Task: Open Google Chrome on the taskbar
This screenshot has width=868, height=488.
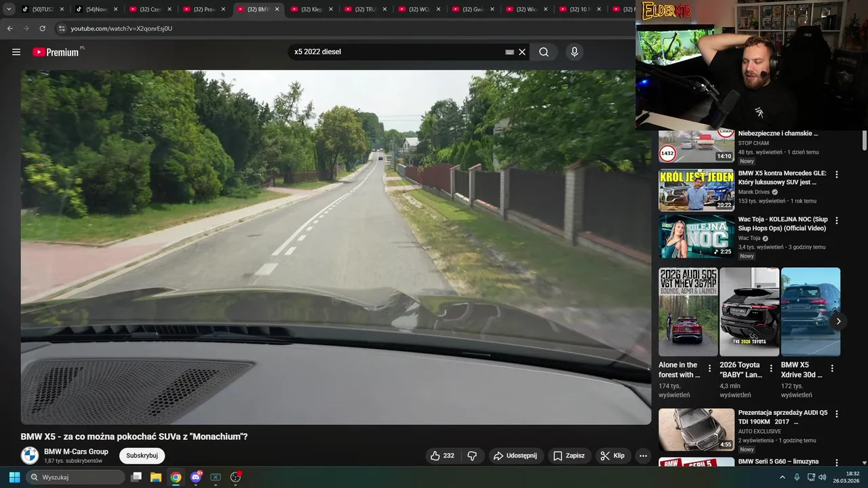Action: coord(176,477)
